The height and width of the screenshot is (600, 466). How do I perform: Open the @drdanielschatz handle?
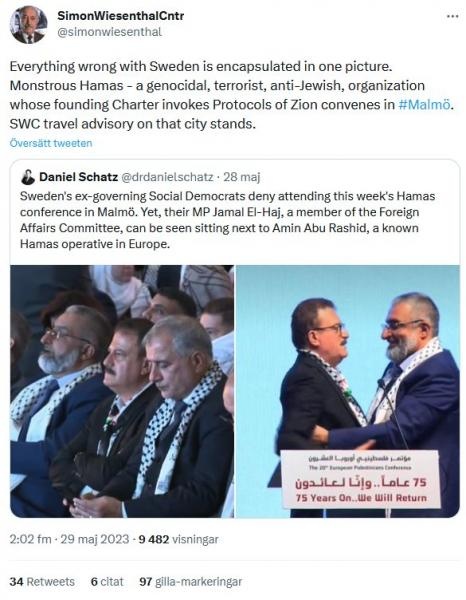coord(167,177)
